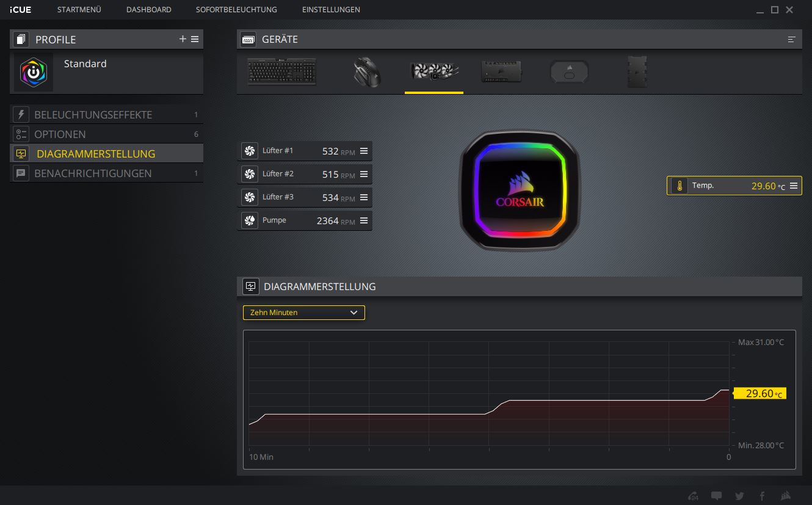This screenshot has width=812, height=505.
Task: Click the Pumpe fan icon
Action: 249,220
